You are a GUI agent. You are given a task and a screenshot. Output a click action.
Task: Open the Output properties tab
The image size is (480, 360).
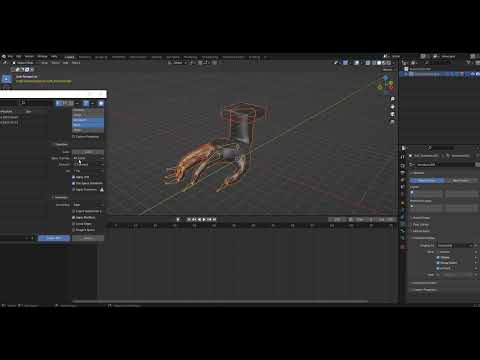pos(403,173)
